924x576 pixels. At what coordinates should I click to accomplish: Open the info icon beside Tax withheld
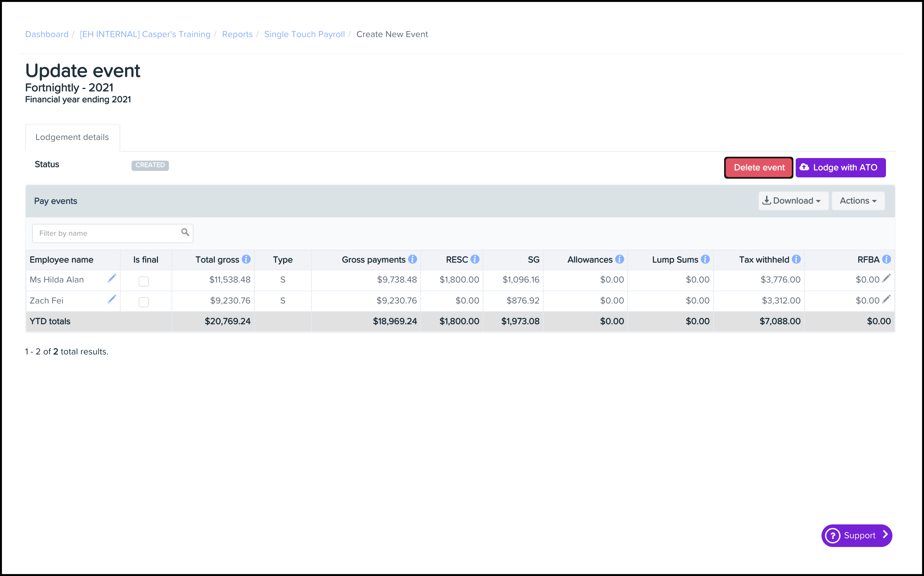[796, 259]
